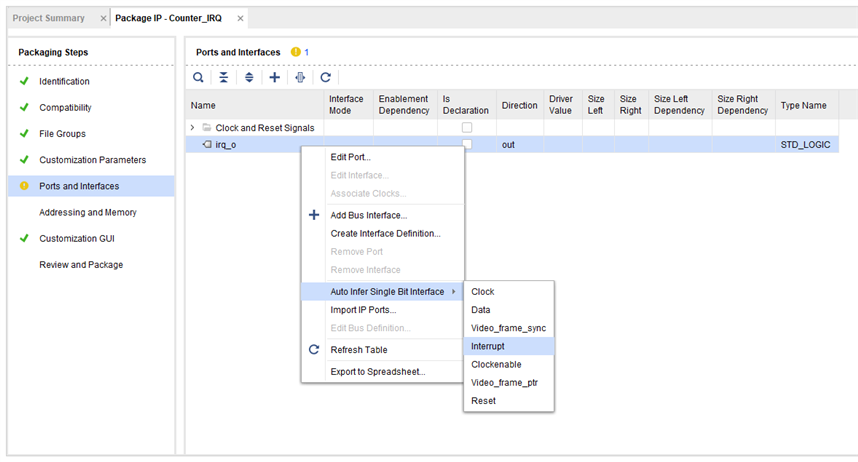Click the plus Add toolbar icon
The image size is (858, 462).
[x=275, y=77]
